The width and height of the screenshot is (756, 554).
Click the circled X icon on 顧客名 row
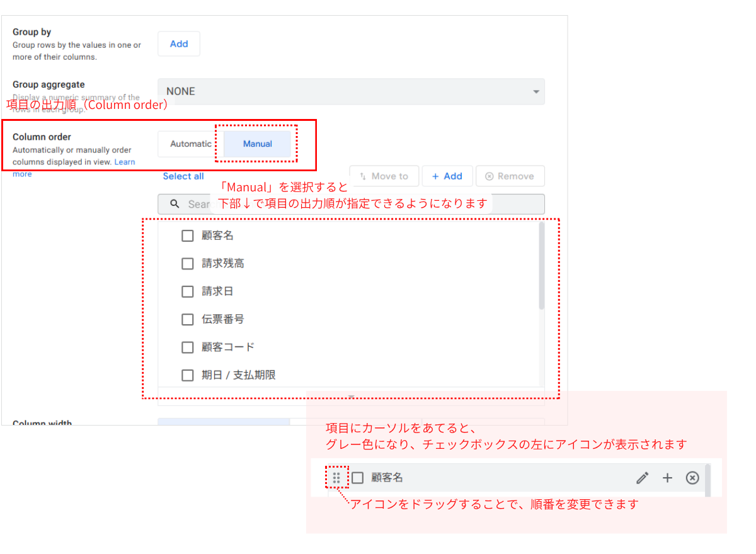(692, 478)
